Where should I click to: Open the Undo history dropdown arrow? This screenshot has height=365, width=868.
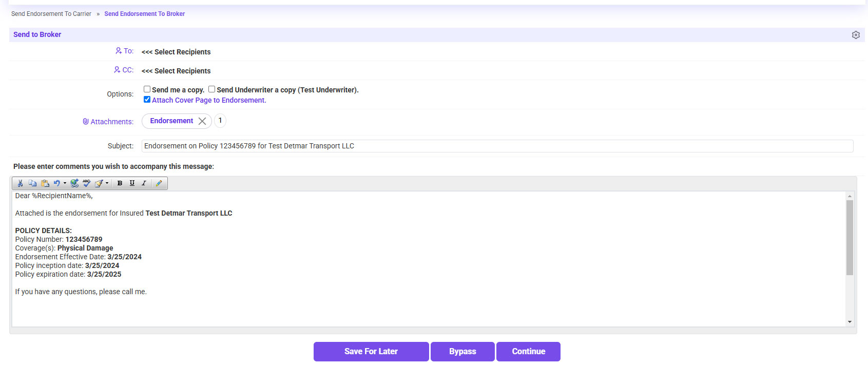[x=65, y=183]
